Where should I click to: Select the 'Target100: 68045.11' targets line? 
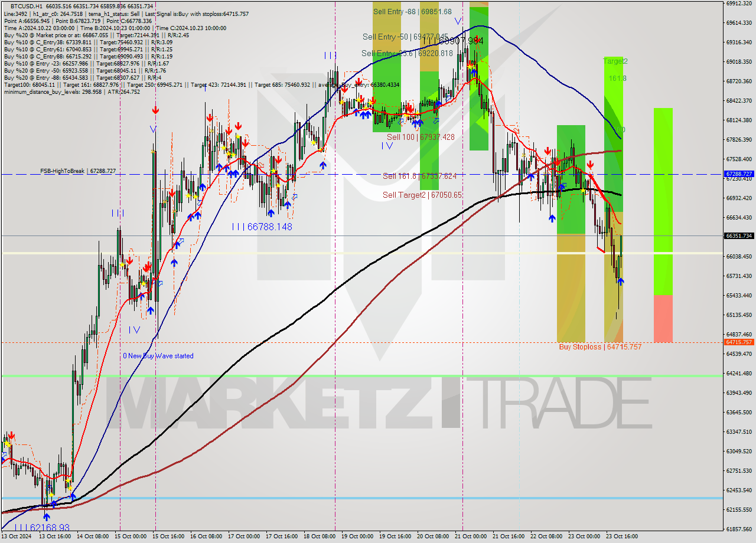201,84
